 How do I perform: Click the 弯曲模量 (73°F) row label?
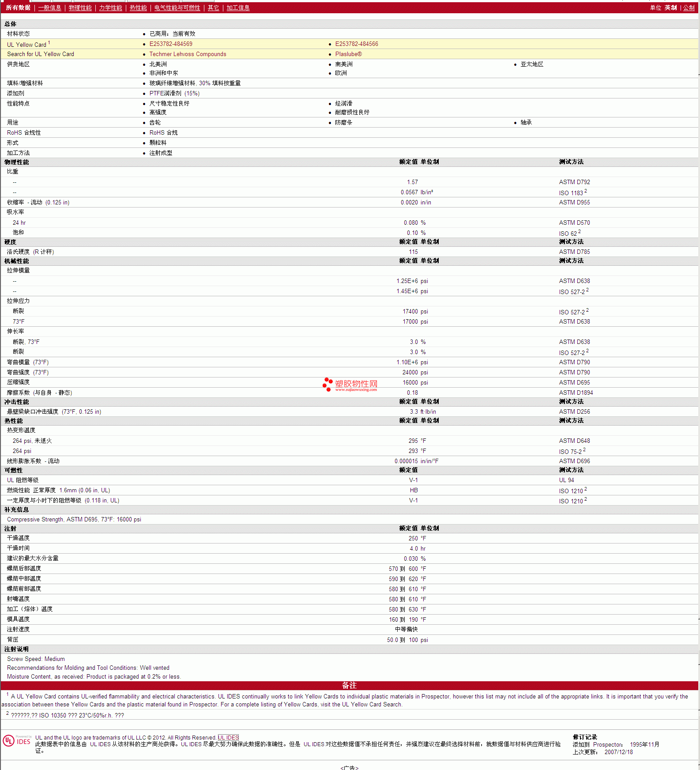28,362
